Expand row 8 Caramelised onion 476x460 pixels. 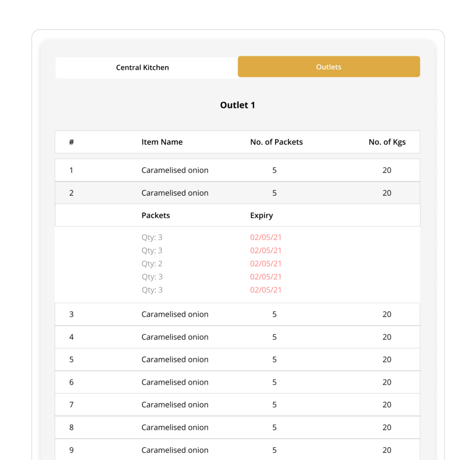(238, 427)
